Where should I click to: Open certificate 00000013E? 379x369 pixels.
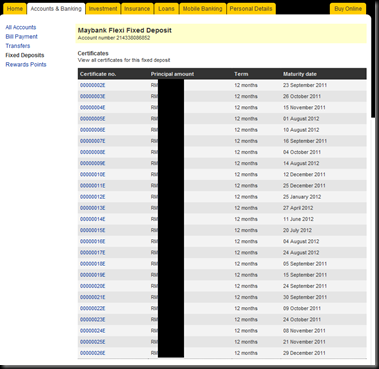tap(93, 208)
